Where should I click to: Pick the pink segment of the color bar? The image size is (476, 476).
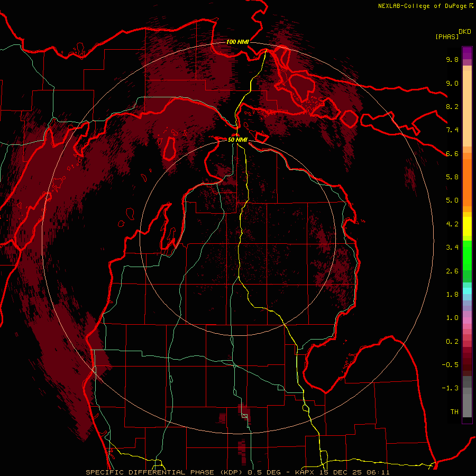click(x=467, y=321)
